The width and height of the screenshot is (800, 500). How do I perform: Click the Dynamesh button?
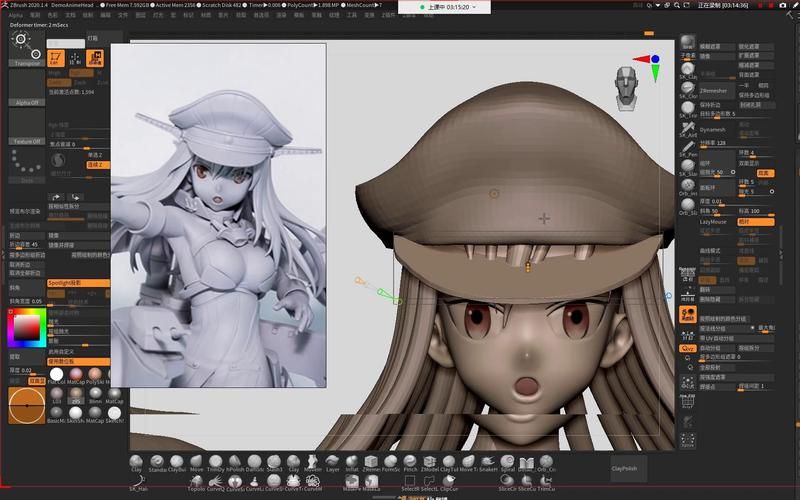(717, 130)
